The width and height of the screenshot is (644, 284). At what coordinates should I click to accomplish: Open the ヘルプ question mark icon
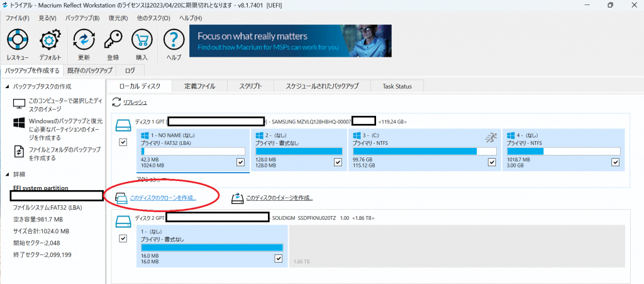pos(174,40)
